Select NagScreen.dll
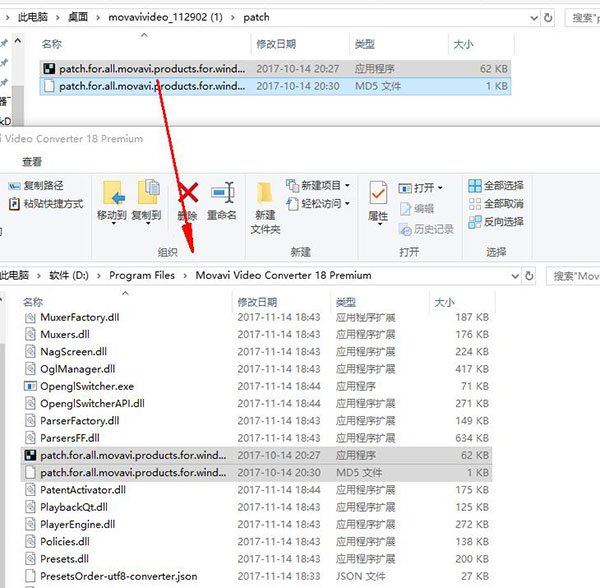The image size is (600, 588). (256, 352)
